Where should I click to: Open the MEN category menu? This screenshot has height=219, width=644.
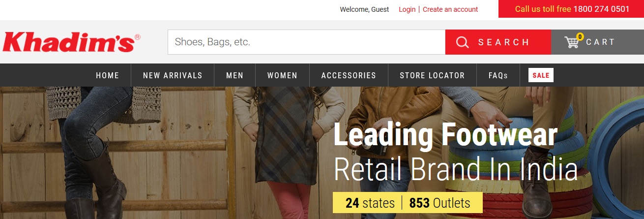point(235,75)
